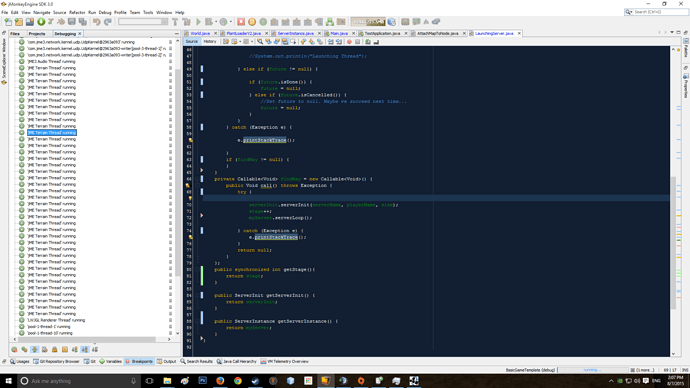Click hint lightbulb beside first printStackTrace line
The image size is (690, 388).
[190, 140]
